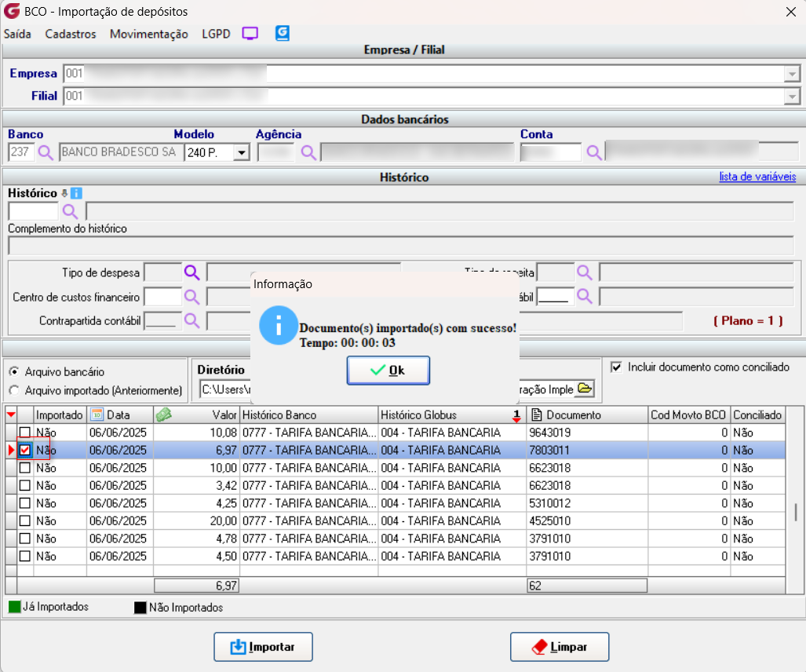Click sort indicator in Histórico Globus header
Screen dimensions: 806x672
(x=516, y=415)
